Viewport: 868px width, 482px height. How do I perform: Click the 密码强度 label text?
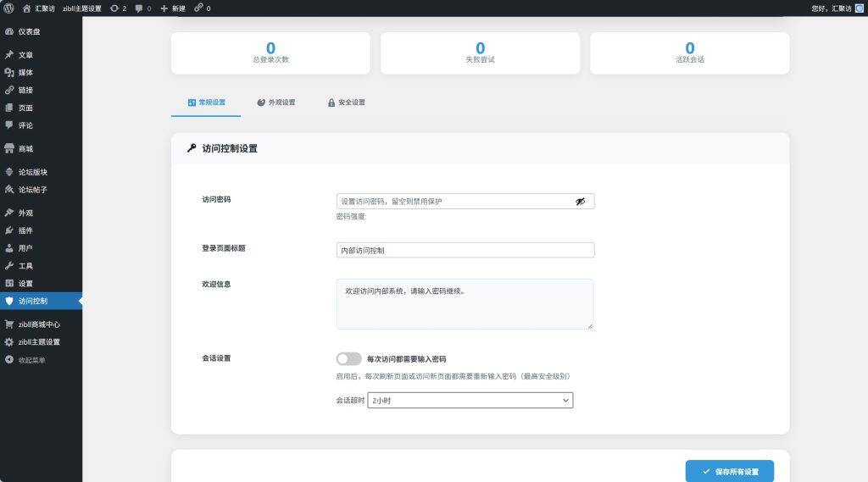(351, 217)
